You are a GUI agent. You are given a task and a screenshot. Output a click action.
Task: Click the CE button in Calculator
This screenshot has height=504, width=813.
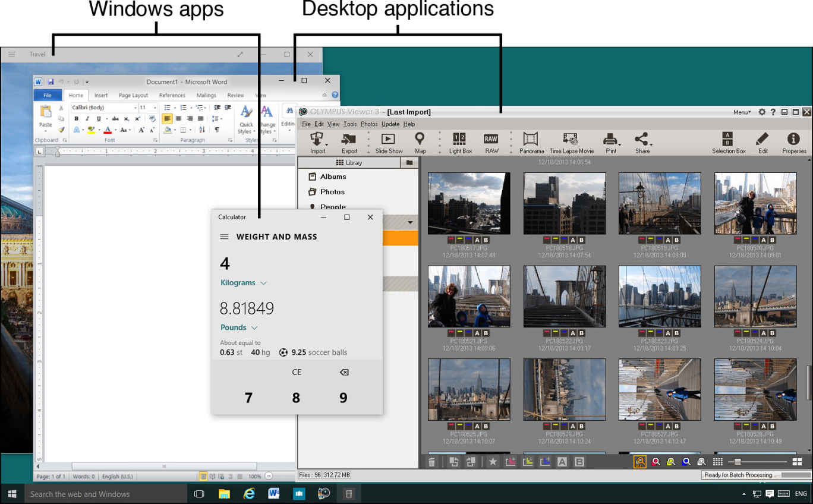(297, 372)
